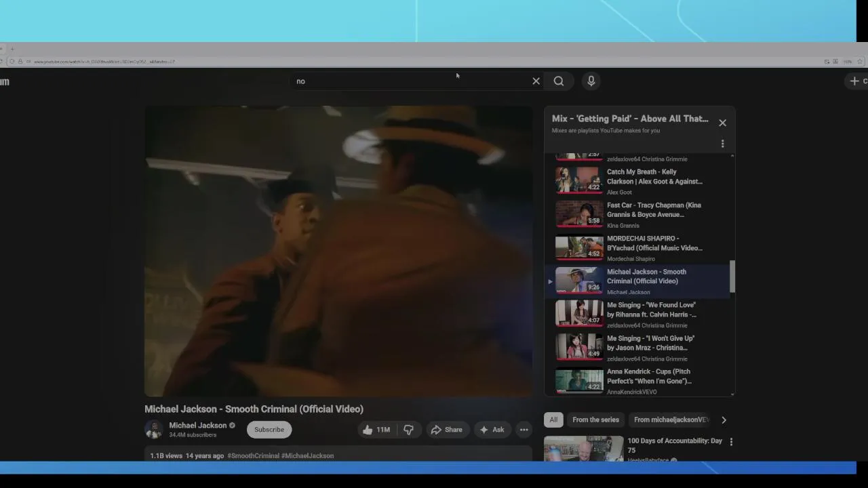Open the Michael Jackson channel avatar
The width and height of the screenshot is (868, 488).
[x=154, y=430]
